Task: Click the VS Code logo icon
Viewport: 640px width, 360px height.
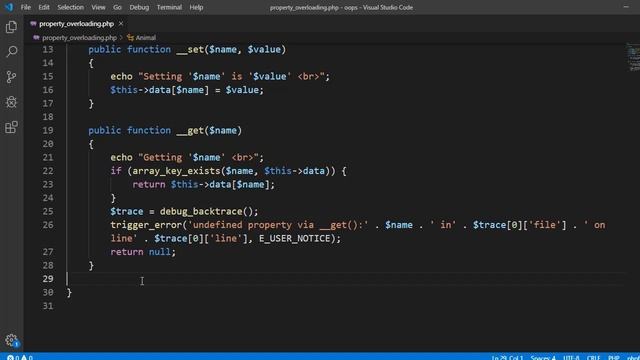Action: pos(9,7)
